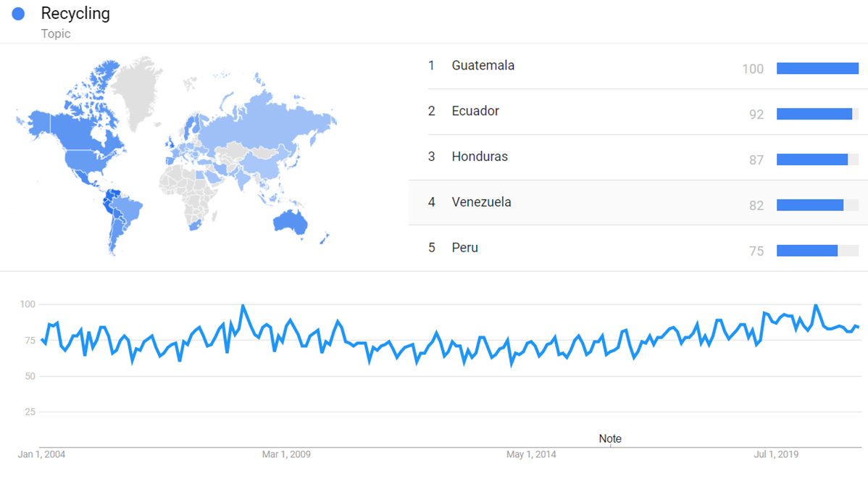This screenshot has width=868, height=479.
Task: Click Canada on the world map
Action: point(80,123)
